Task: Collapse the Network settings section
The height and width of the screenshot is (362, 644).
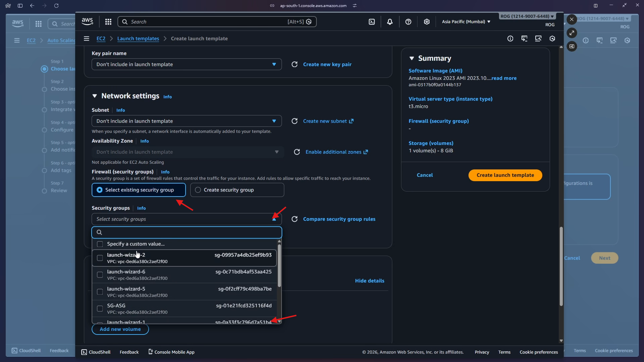Action: 95,96
